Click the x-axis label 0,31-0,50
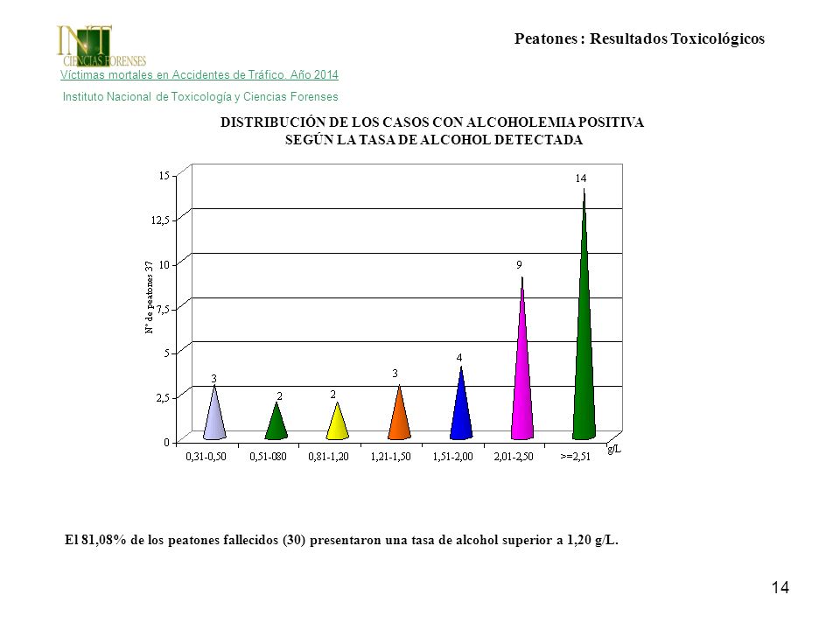This screenshot has height=630, width=840. click(x=206, y=457)
